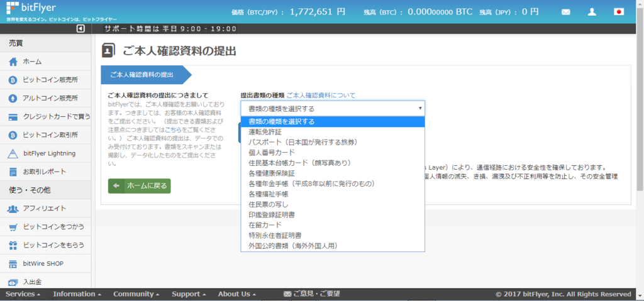Click the gift icon beside ビットコインをもらう
The height and width of the screenshot is (301, 644).
pos(13,246)
